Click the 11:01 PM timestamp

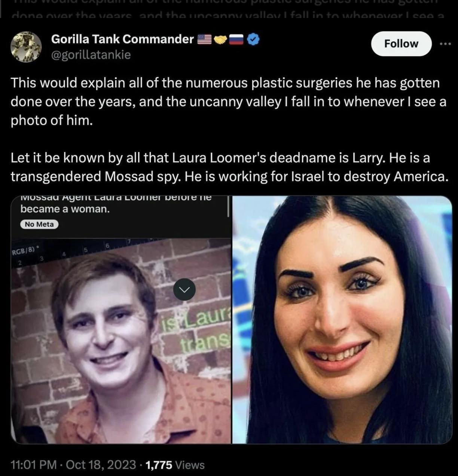point(34,465)
